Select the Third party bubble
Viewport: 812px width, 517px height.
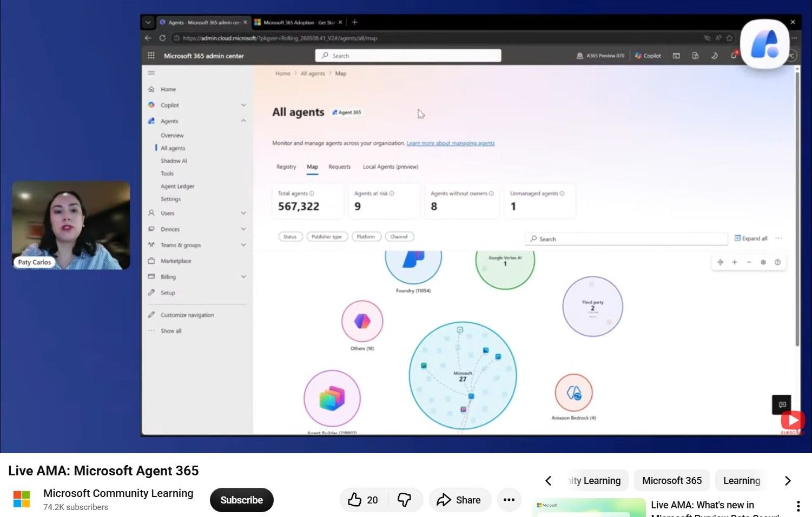(593, 307)
